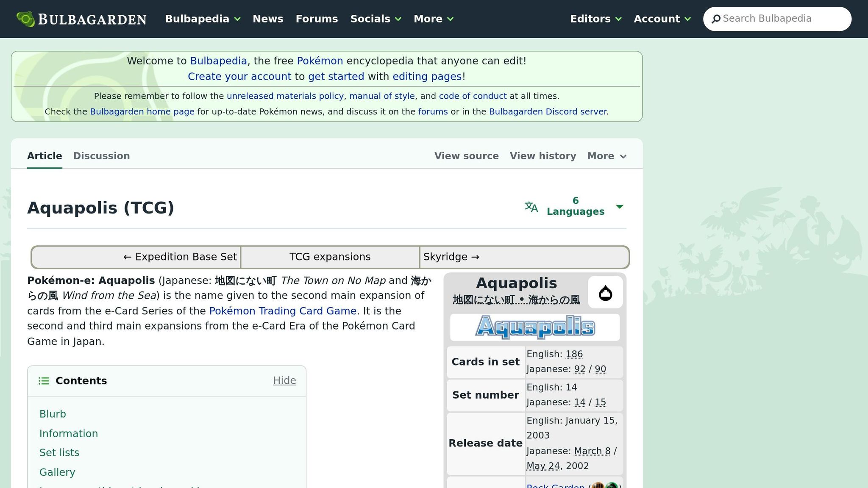Click the Aquapolis set symbol icon
The image size is (868, 488).
605,292
